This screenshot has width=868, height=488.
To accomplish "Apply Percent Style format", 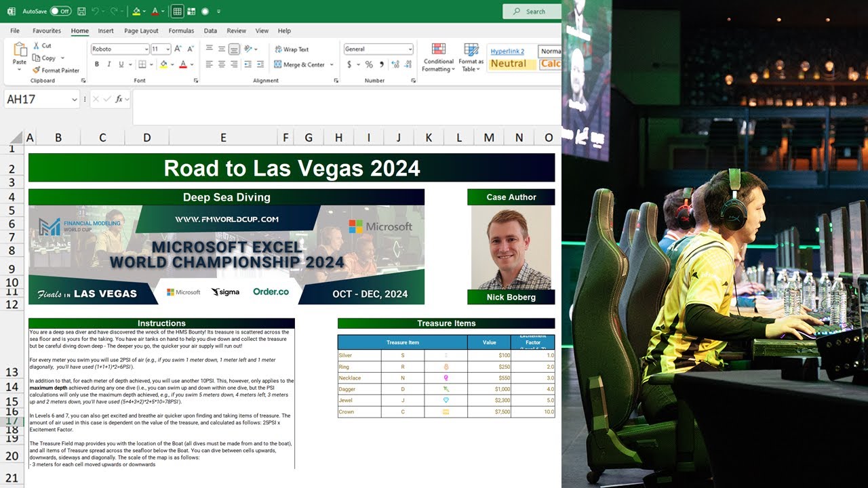I will tap(369, 64).
